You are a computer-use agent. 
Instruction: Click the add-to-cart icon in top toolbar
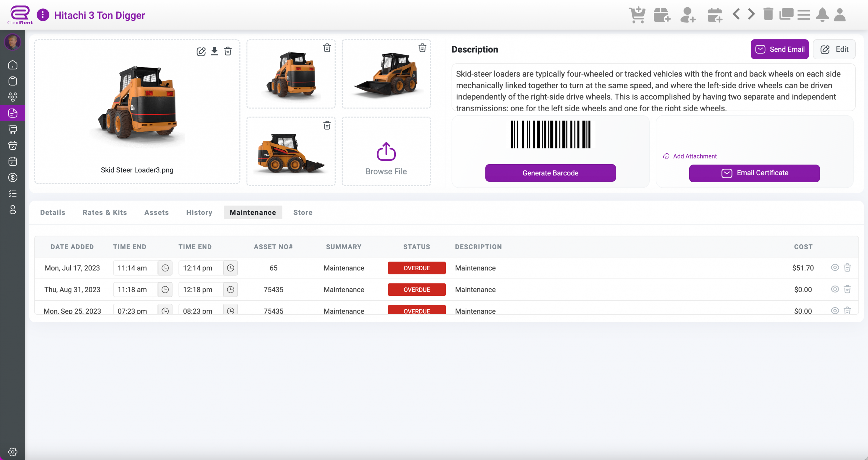(637, 15)
